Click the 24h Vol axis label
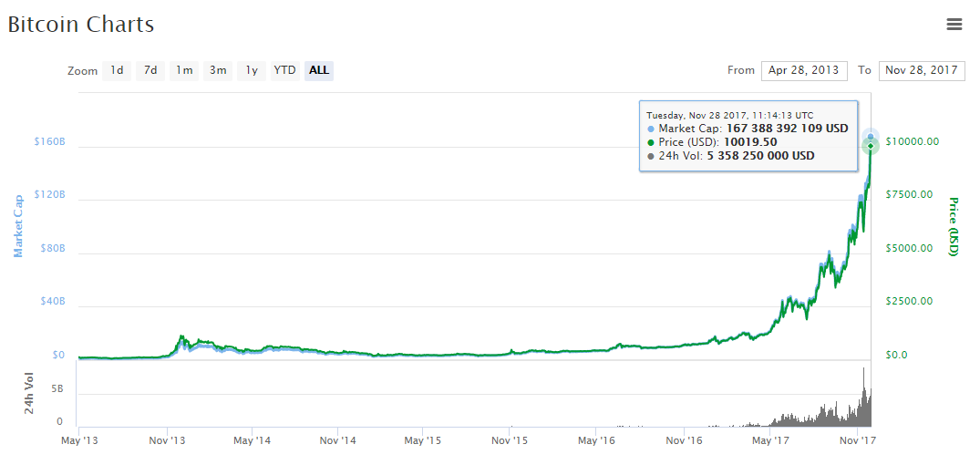The width and height of the screenshot is (980, 465). coord(30,394)
